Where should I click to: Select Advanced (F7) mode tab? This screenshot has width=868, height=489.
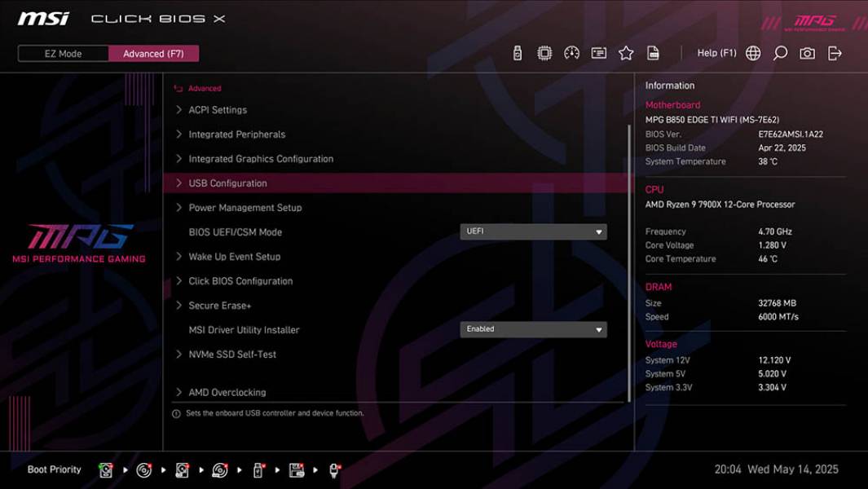153,54
